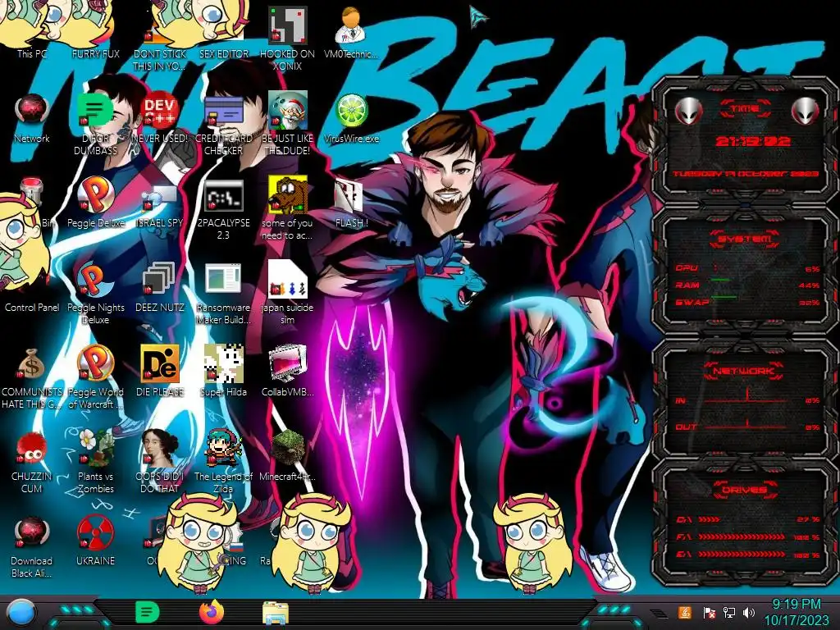This screenshot has width=840, height=630.
Task: Click the left alien head in widget
Action: [688, 111]
